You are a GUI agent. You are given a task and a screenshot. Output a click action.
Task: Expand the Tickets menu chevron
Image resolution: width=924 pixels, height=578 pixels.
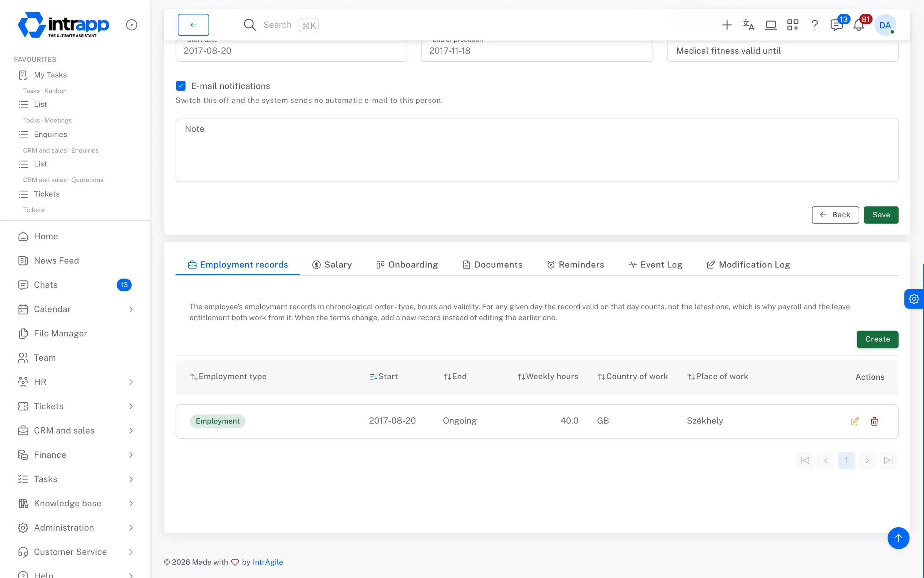(x=131, y=406)
